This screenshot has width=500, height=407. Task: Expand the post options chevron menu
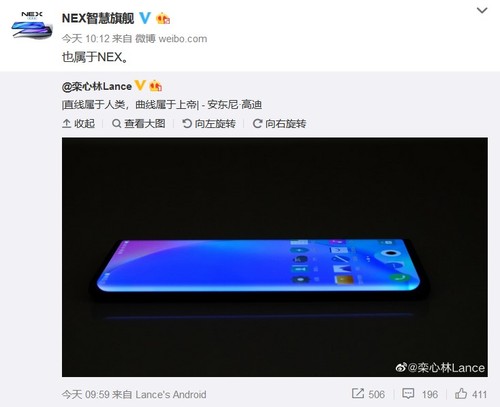(482, 11)
